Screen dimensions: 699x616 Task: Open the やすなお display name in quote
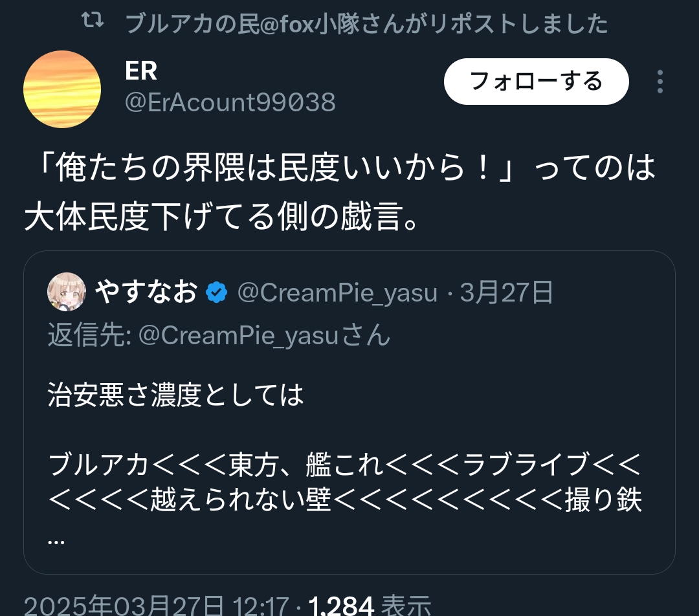point(146,293)
